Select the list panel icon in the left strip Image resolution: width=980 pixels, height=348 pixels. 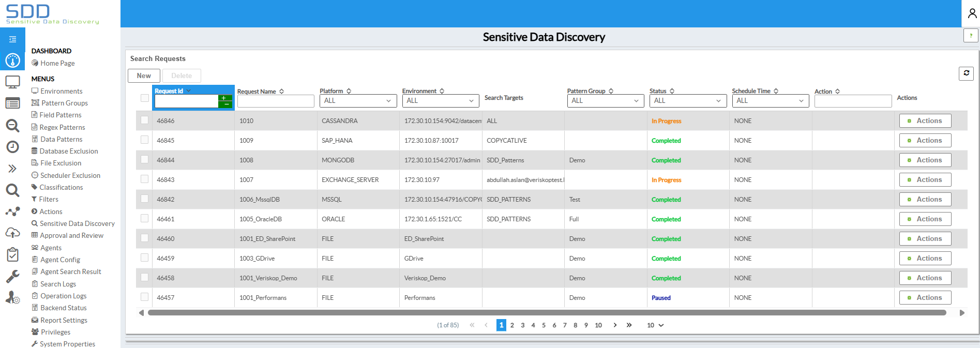[x=12, y=103]
